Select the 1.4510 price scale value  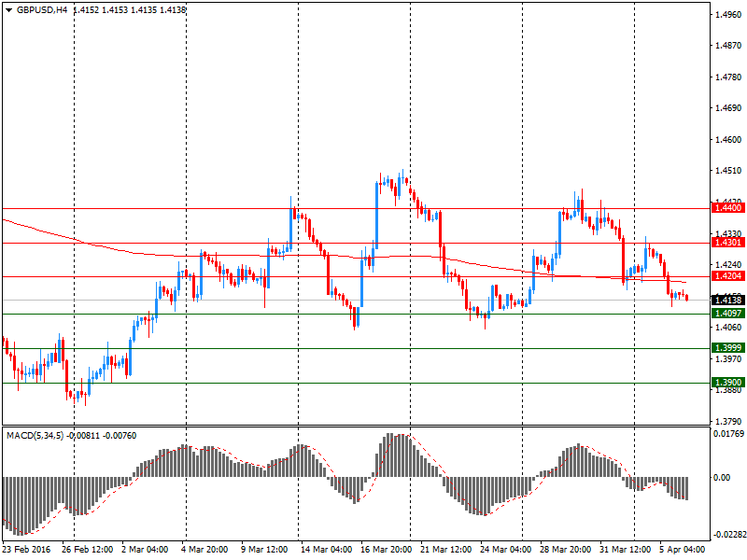[x=728, y=171]
